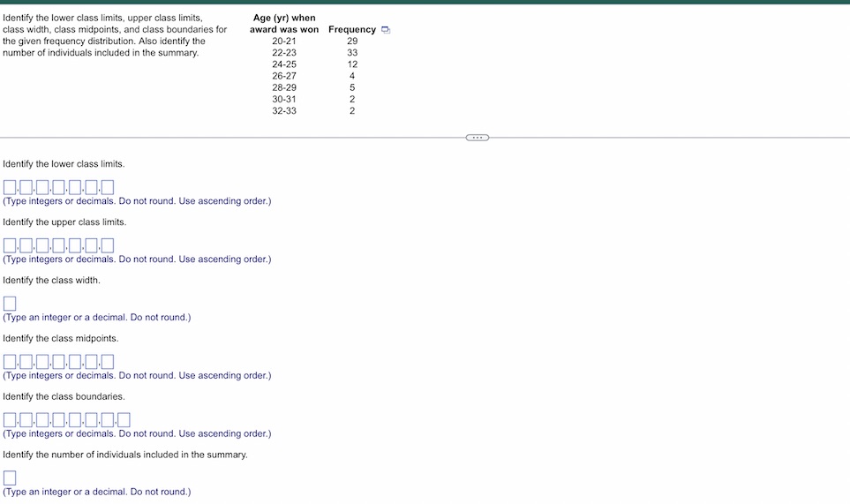Viewport: 850px width, 504px height.
Task: Click the 26-27 age class cell
Action: coord(284,76)
